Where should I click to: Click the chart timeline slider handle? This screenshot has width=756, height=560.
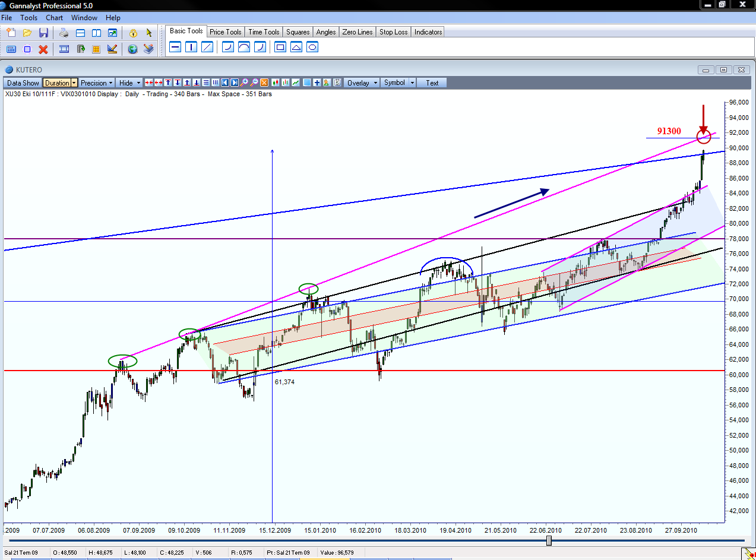[549, 540]
